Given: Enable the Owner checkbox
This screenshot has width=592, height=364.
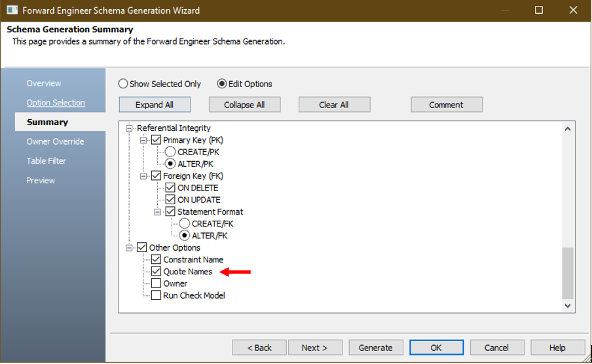Looking at the screenshot, I should coord(156,283).
